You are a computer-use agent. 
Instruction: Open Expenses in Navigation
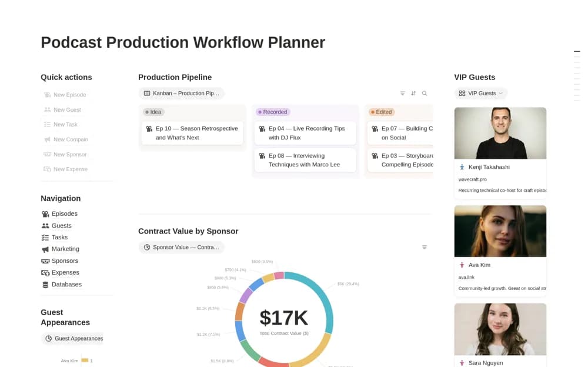click(x=61, y=272)
